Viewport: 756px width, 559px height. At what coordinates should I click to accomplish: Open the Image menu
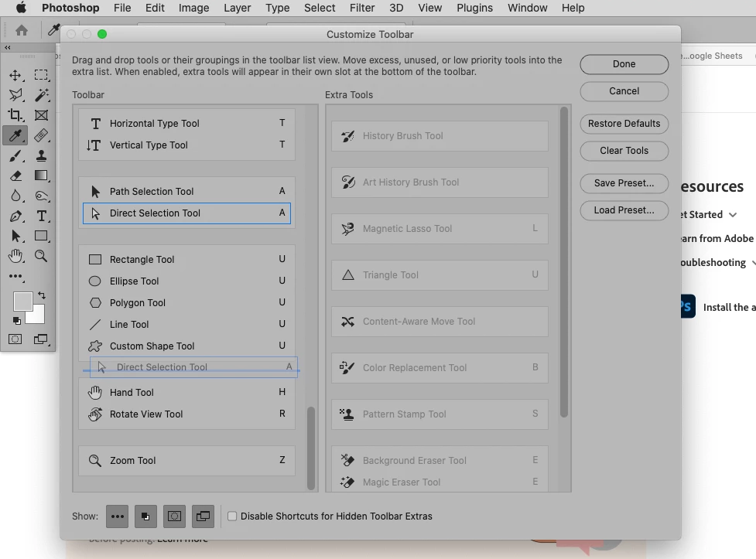click(x=193, y=8)
